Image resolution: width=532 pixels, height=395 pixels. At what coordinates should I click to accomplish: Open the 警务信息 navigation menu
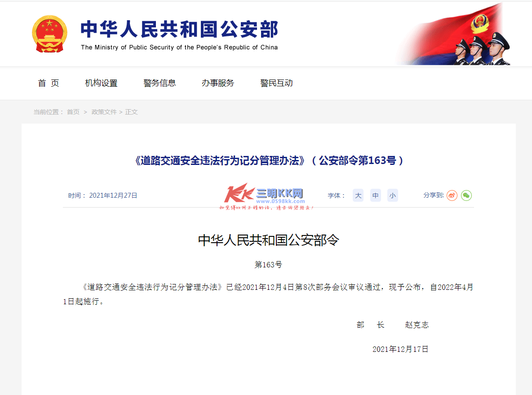tap(160, 83)
